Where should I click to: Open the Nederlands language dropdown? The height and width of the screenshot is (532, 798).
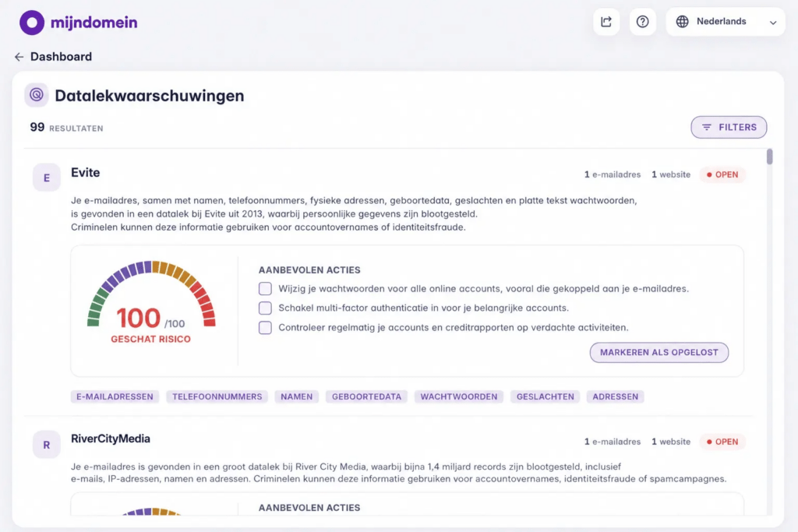click(x=726, y=21)
